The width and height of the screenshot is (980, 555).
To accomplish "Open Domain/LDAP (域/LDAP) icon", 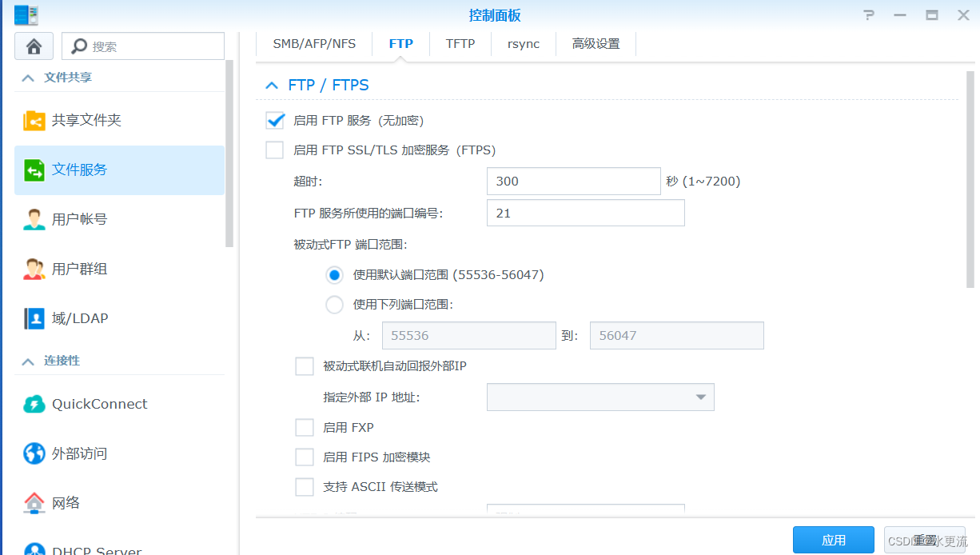I will 34,318.
